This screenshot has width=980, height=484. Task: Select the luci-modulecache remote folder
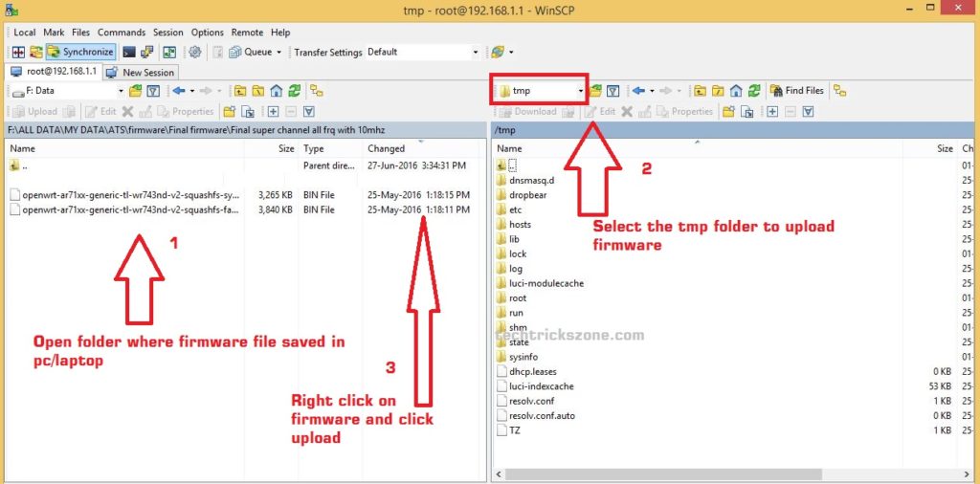click(x=546, y=283)
